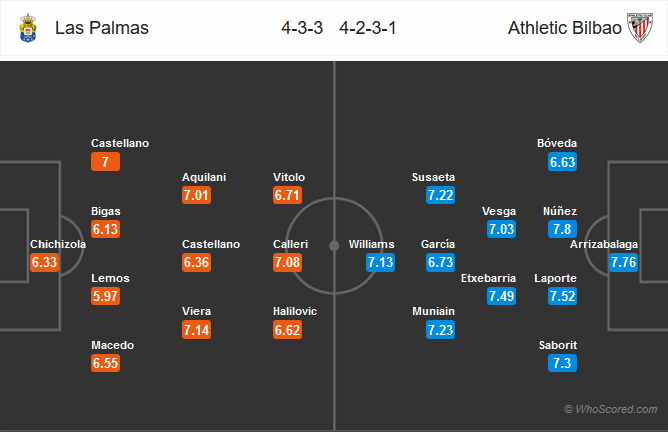Open the WhoScored.com watermark link

[610, 409]
